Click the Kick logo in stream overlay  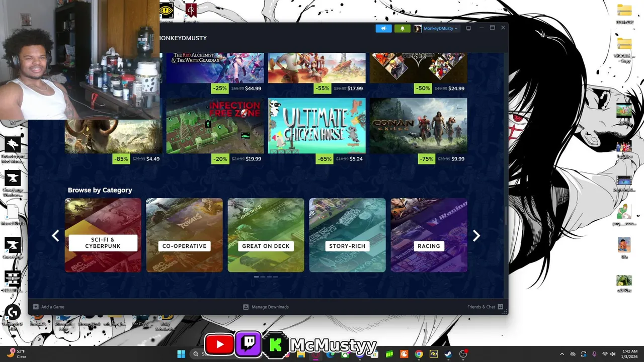click(275, 344)
